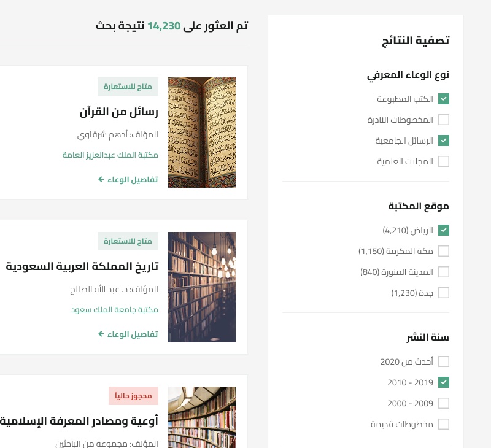Click the نوع الوعاء المعرفي section heading
Screen dimensions: 491x448
(408, 75)
